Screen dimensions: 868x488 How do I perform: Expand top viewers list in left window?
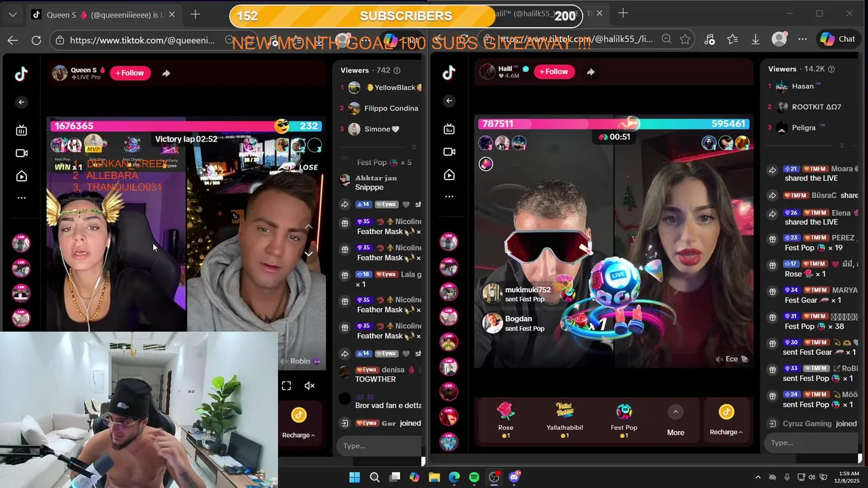pyautogui.click(x=414, y=147)
